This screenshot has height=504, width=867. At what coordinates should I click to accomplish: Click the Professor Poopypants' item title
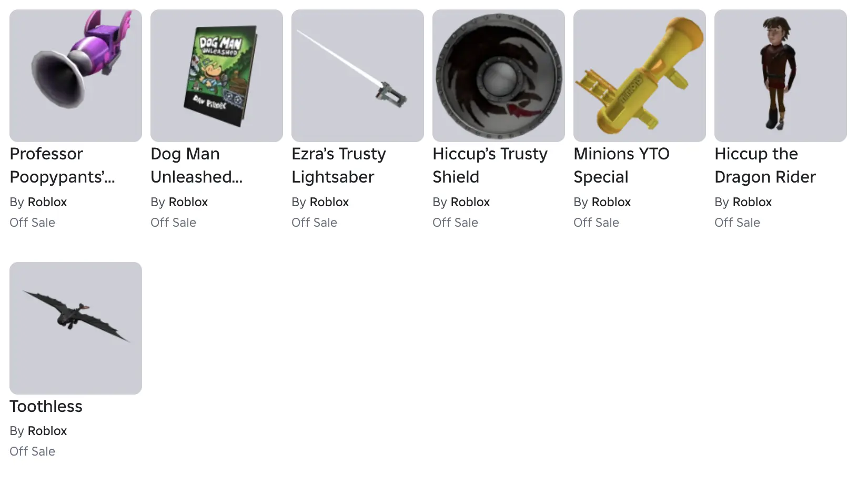[x=62, y=165]
